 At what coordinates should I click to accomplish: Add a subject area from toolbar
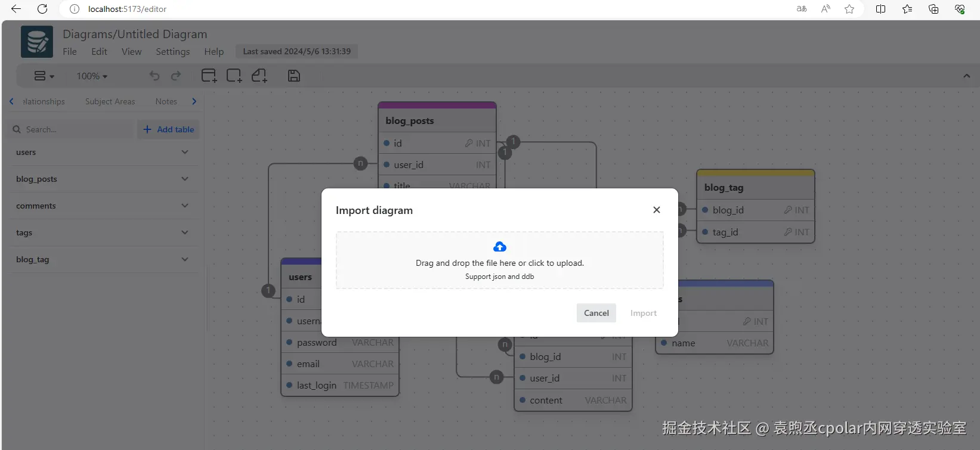tap(234, 76)
